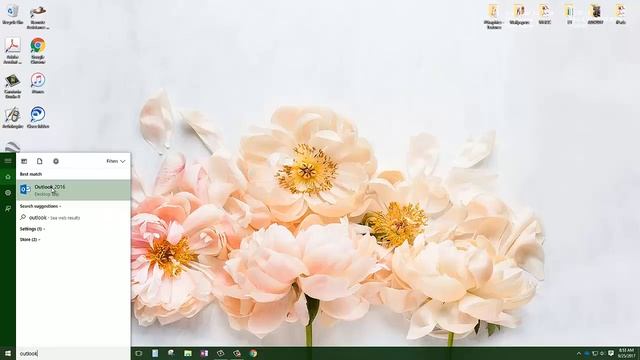Click in the search box containing 'outlook'

(x=73, y=353)
